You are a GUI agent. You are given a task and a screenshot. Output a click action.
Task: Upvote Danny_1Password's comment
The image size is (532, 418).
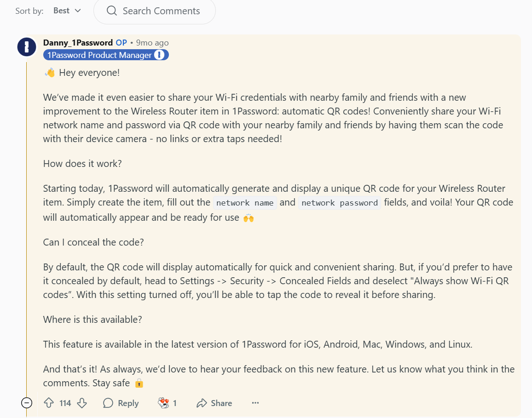pyautogui.click(x=49, y=403)
